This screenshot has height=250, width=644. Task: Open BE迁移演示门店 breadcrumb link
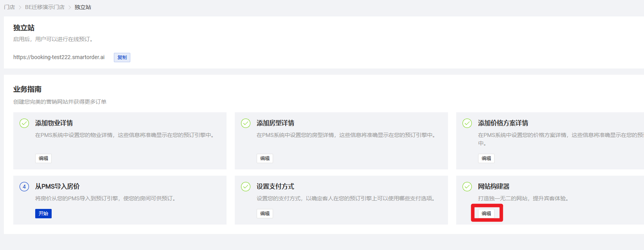[45, 7]
